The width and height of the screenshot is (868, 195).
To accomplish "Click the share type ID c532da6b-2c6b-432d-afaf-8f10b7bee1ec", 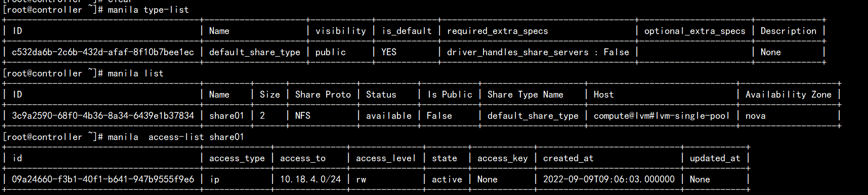I will click(103, 52).
